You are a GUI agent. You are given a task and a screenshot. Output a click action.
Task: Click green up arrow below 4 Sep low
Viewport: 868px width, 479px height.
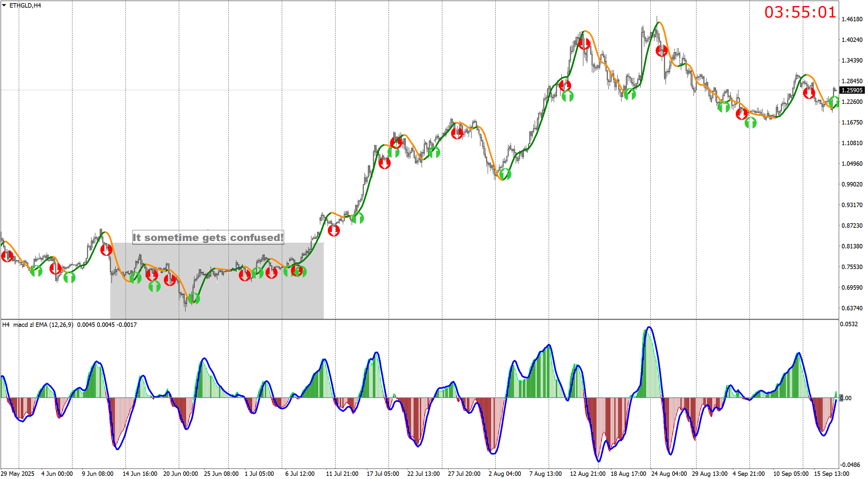point(750,122)
